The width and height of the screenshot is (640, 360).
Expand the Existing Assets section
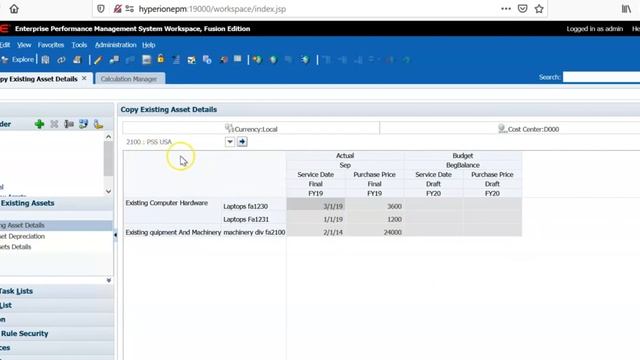56,203
